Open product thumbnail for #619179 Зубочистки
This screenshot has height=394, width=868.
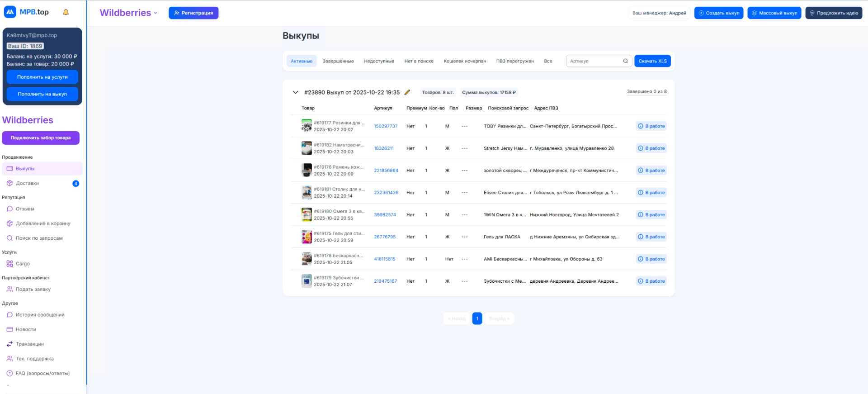click(307, 281)
